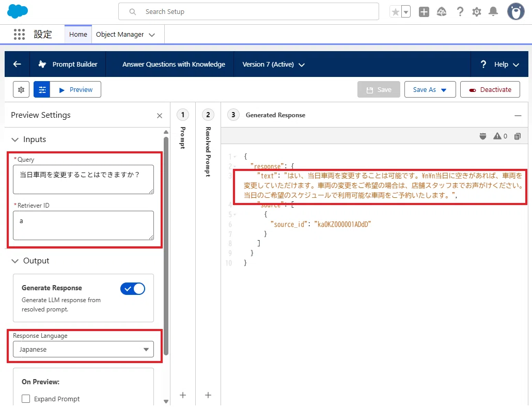This screenshot has width=532, height=408.
Task: Expand the step 2 Resolved Prompt panel
Action: [208, 115]
